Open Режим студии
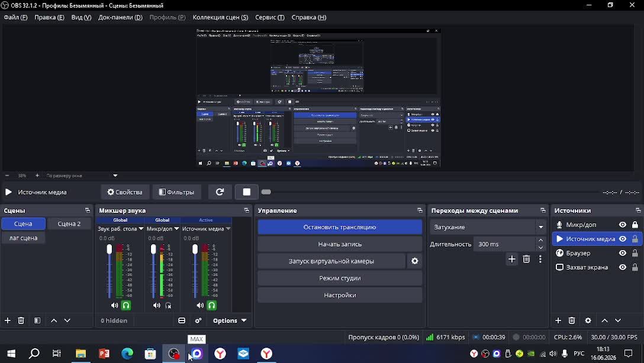This screenshot has width=644, height=363. (340, 278)
